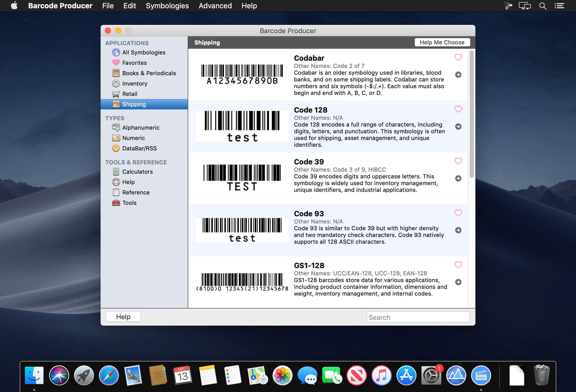The width and height of the screenshot is (576, 392).
Task: Click the All Symbologies globe icon
Action: [116, 52]
